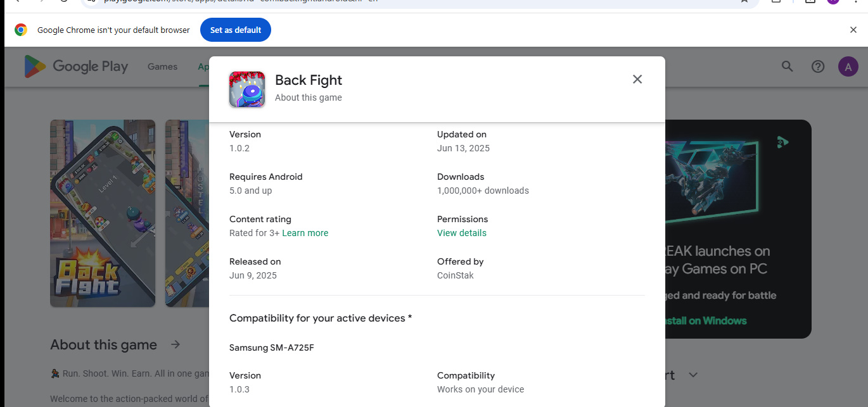Open the Google Play help center icon
Viewport: 868px width, 407px height.
[818, 66]
